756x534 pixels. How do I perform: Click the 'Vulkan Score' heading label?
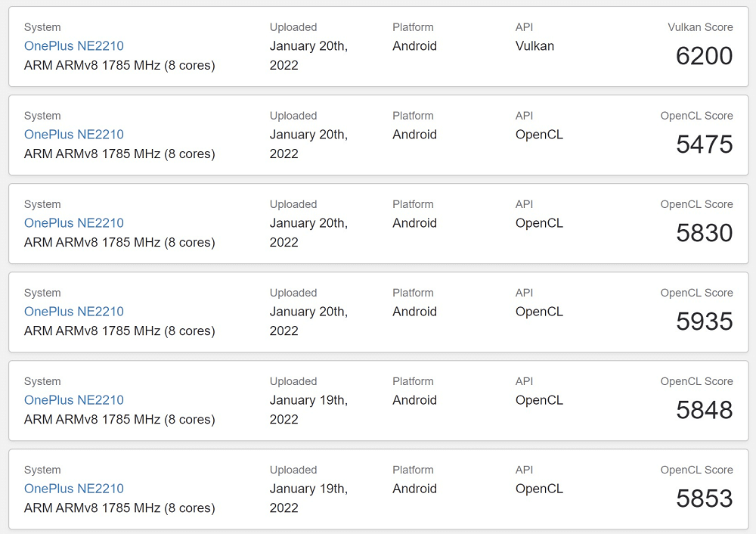700,27
